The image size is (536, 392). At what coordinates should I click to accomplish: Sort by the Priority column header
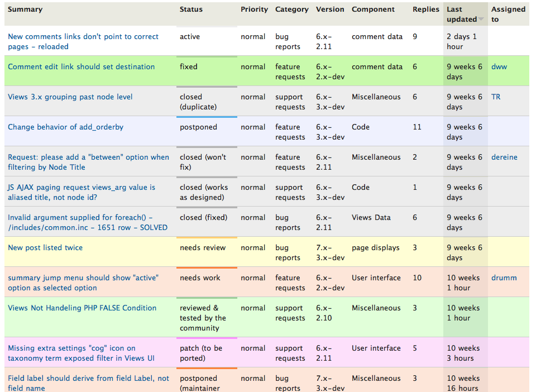point(254,9)
